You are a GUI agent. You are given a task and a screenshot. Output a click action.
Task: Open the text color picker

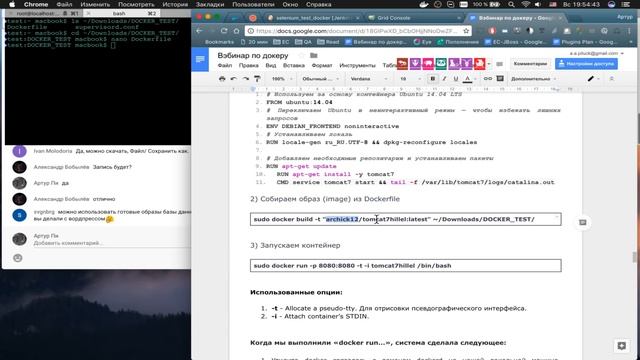coord(468,79)
